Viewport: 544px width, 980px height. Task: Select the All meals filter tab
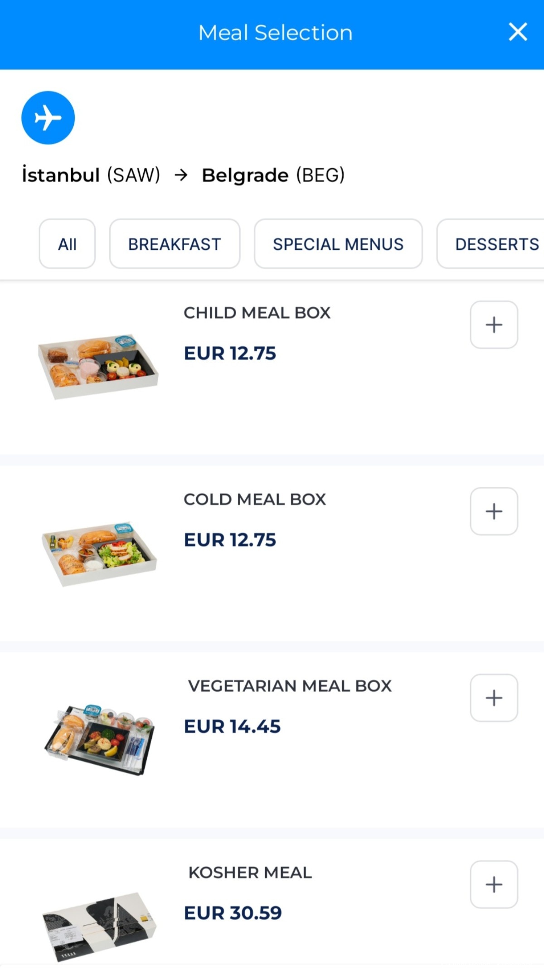point(67,244)
